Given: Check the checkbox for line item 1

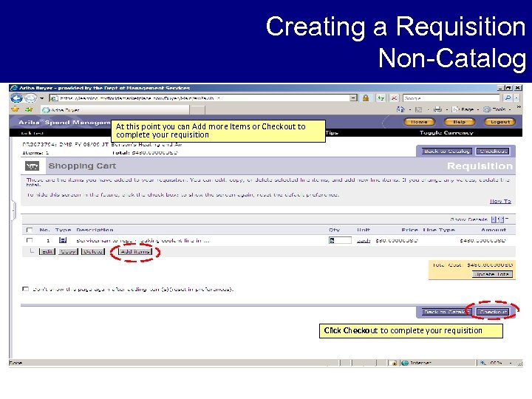Looking at the screenshot, I should 30,241.
